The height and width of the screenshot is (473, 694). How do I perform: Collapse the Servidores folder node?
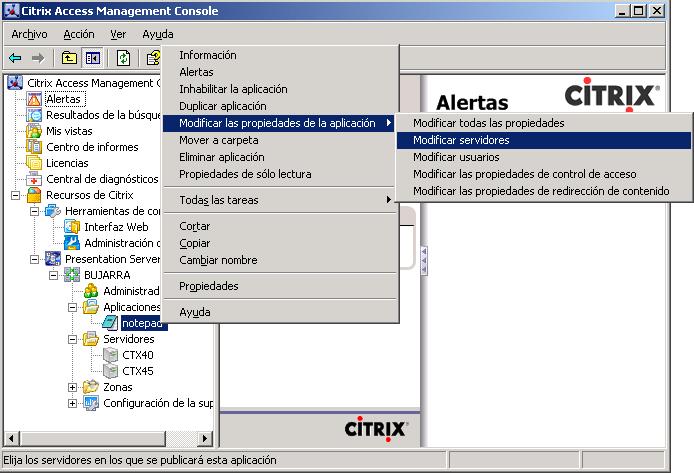(x=73, y=339)
